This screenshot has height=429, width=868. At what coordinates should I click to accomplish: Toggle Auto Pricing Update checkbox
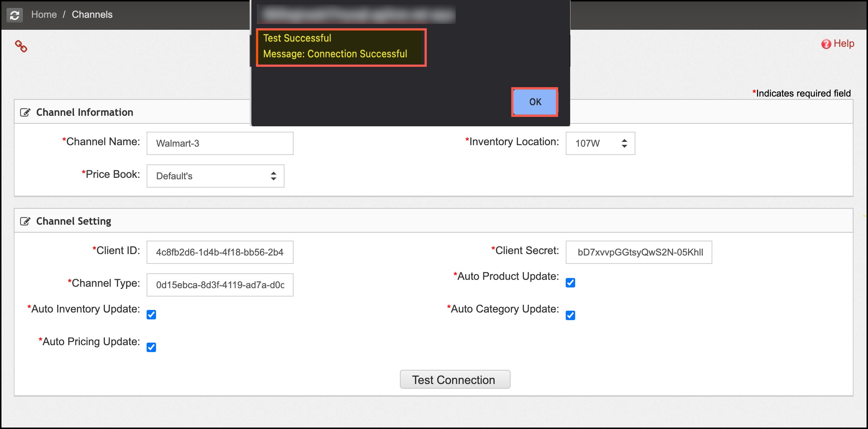tap(151, 347)
